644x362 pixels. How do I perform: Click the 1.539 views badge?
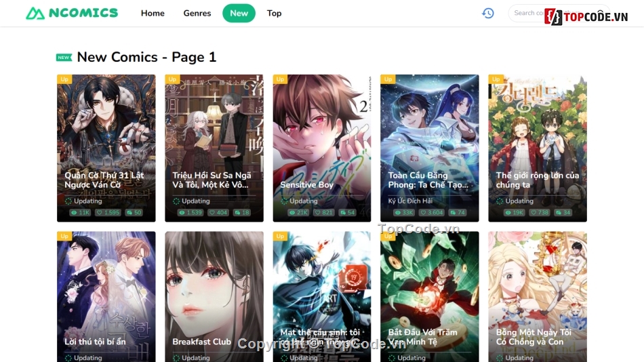pos(190,212)
